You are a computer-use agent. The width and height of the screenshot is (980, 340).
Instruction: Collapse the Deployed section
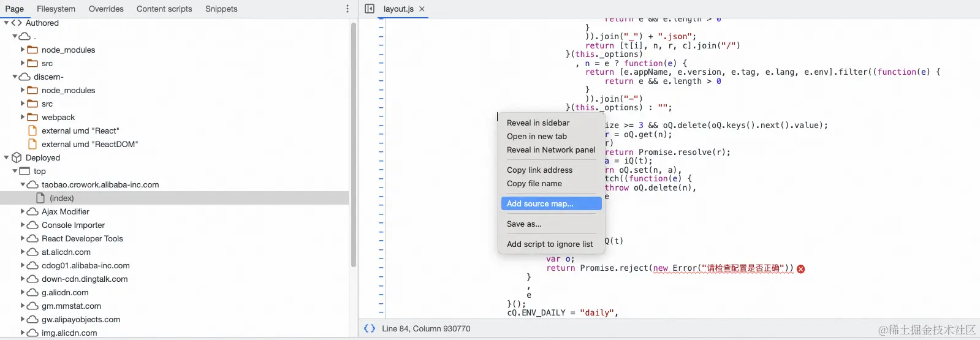tap(6, 157)
